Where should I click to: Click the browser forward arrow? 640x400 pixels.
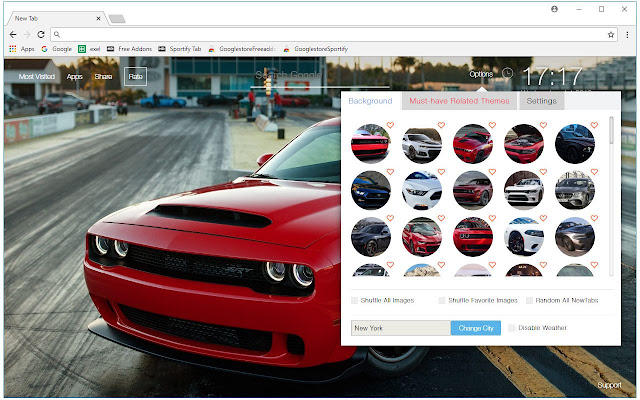tap(27, 35)
